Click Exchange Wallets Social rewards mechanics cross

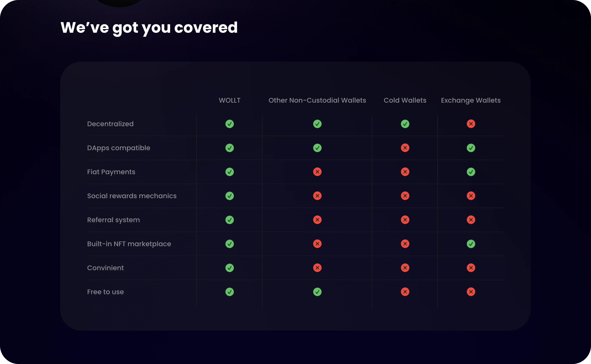[x=471, y=196]
